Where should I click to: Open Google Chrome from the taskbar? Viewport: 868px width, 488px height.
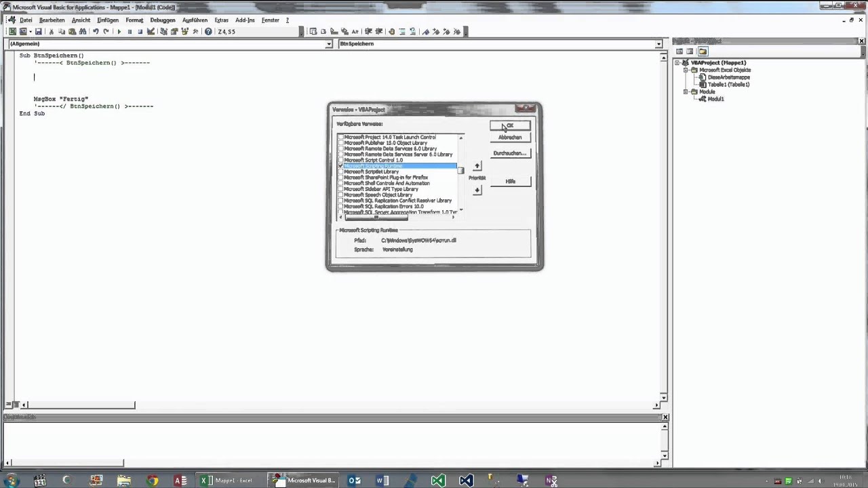(x=153, y=481)
